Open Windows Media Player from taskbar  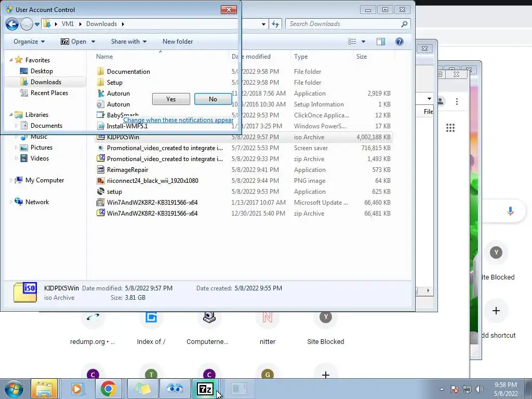point(76,389)
